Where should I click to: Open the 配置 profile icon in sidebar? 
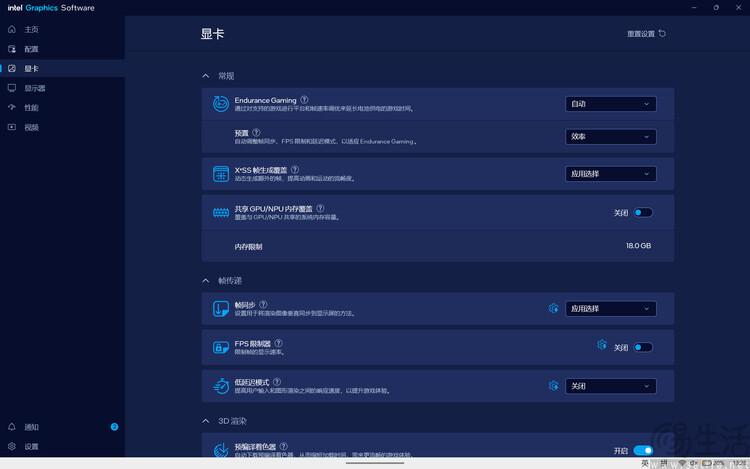pos(12,49)
